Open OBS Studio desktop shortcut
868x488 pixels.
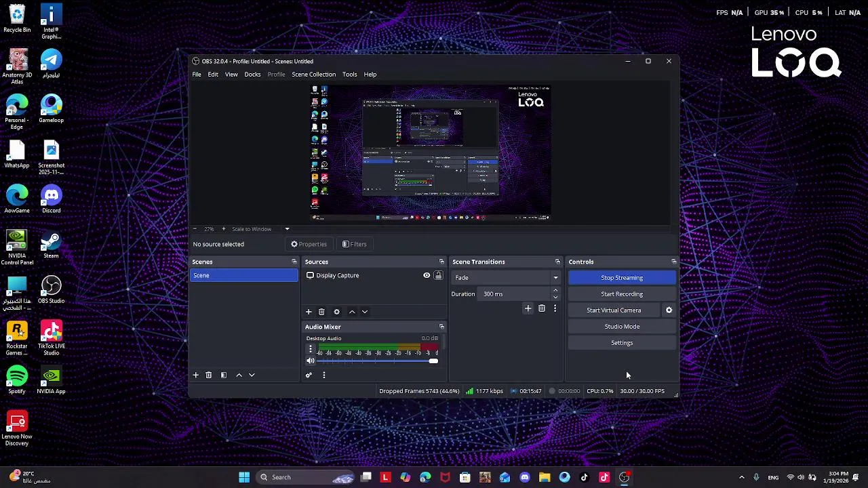pos(51,290)
